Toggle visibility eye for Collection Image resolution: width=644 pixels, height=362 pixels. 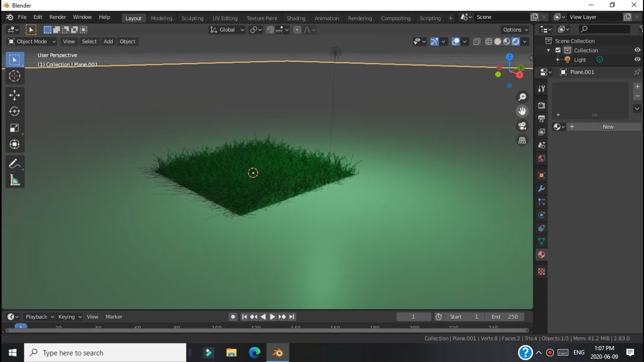[x=637, y=50]
